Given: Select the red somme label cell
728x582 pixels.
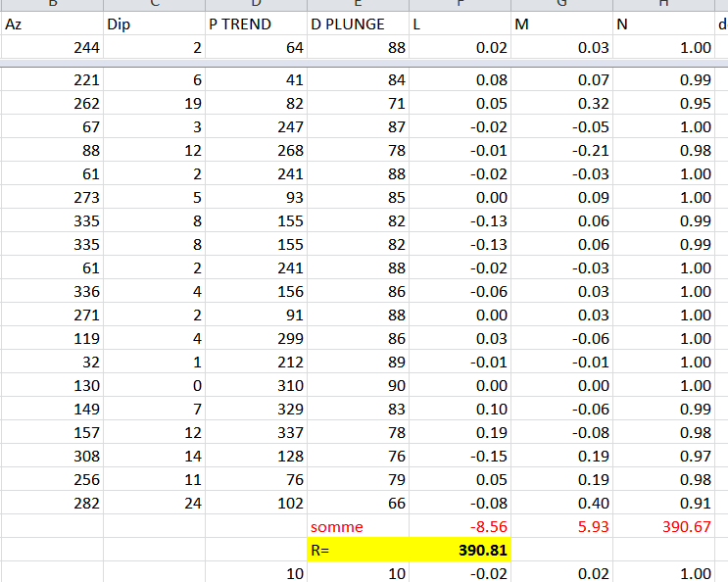Looking at the screenshot, I should (x=358, y=527).
